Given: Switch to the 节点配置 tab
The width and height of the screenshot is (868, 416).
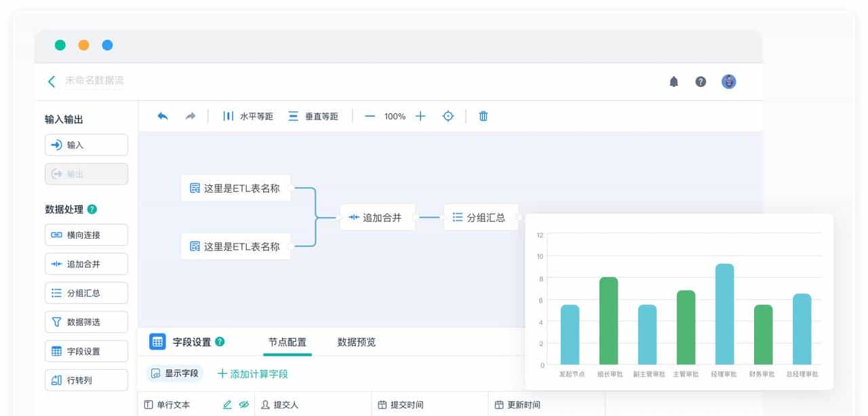Looking at the screenshot, I should coord(287,342).
